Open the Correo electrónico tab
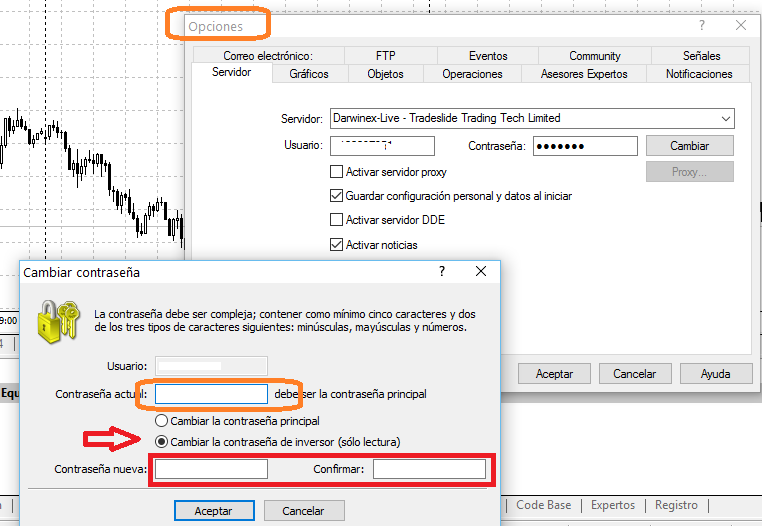The width and height of the screenshot is (762, 526). click(268, 56)
